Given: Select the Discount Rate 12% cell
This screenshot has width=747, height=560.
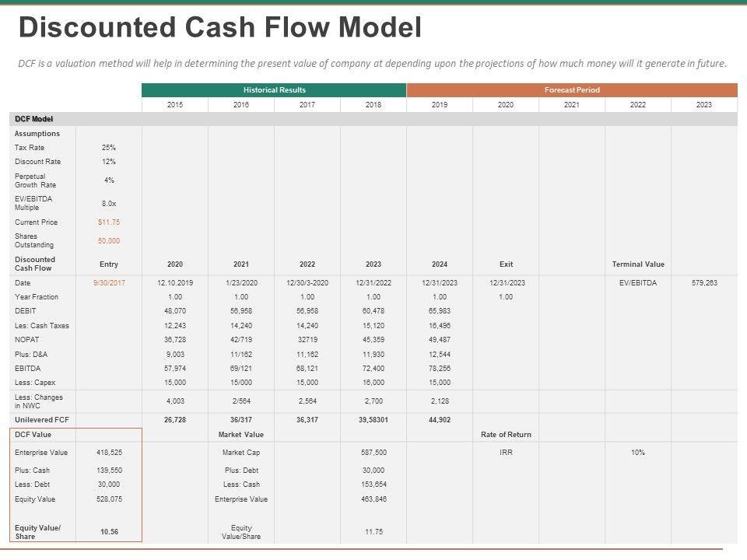Looking at the screenshot, I should [x=109, y=162].
